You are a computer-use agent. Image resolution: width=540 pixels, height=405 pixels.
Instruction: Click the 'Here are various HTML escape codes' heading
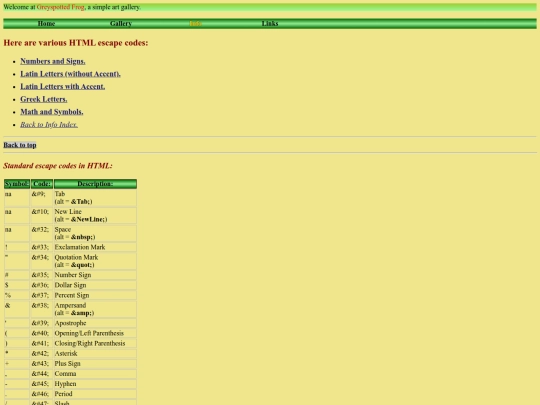click(x=76, y=43)
